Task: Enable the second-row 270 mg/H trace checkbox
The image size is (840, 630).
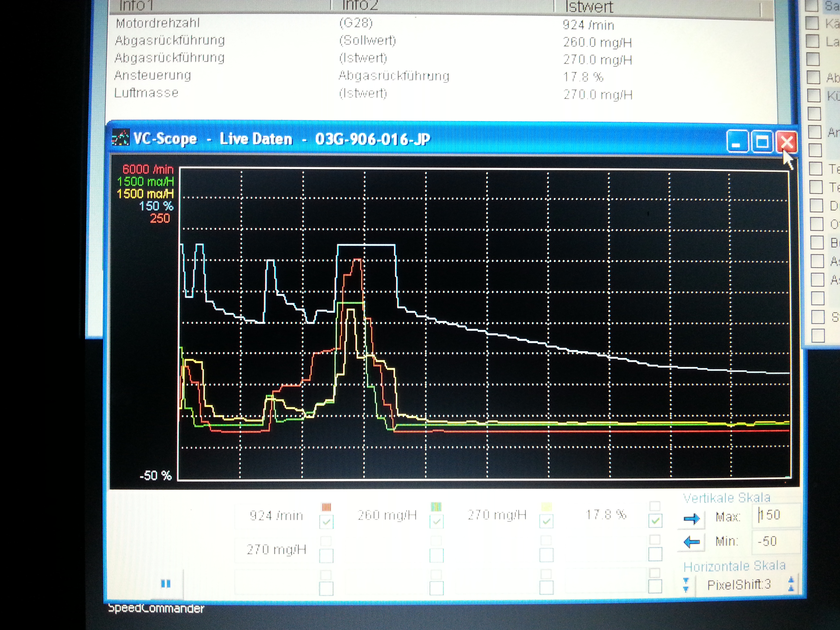Action: coord(326,556)
